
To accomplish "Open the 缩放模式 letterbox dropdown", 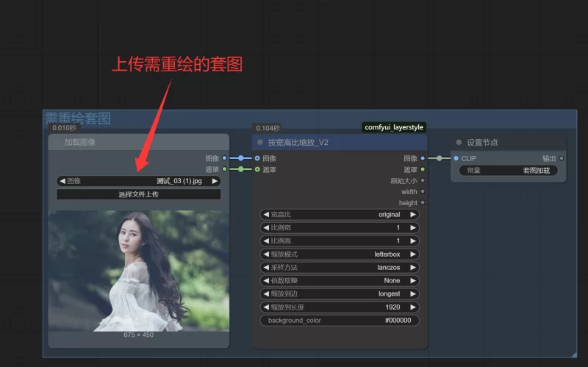I will pos(340,254).
